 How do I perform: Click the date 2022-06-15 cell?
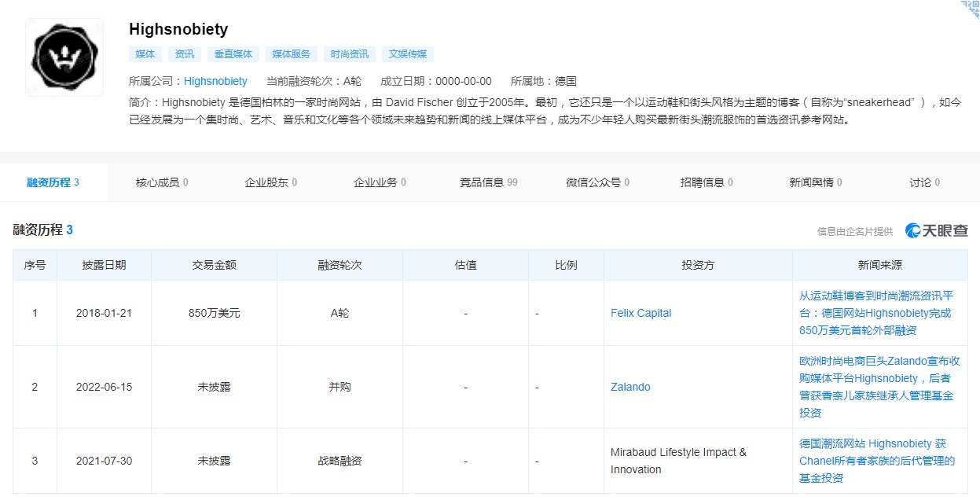(104, 387)
